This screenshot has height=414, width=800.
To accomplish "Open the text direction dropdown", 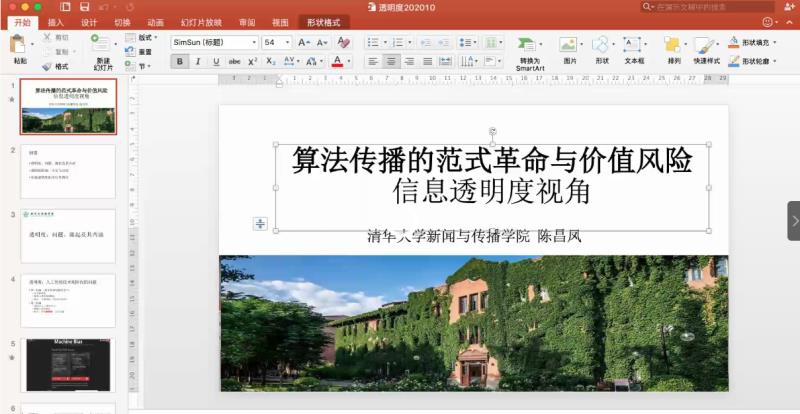I will click(468, 62).
